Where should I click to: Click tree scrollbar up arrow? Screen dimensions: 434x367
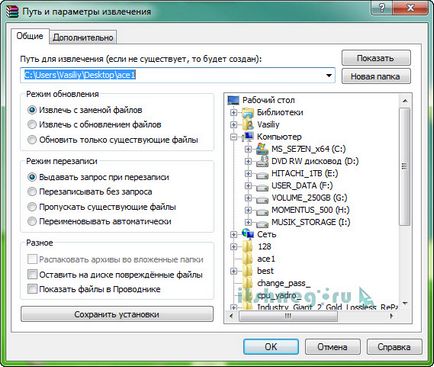[405, 100]
